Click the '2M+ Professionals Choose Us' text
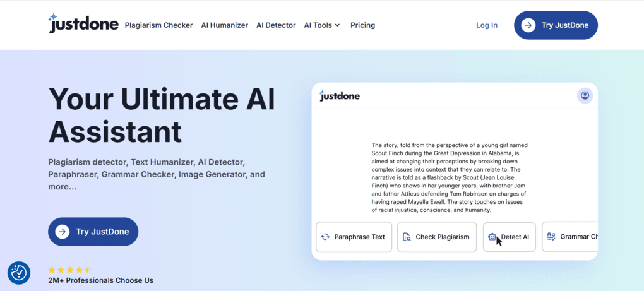 (x=100, y=281)
